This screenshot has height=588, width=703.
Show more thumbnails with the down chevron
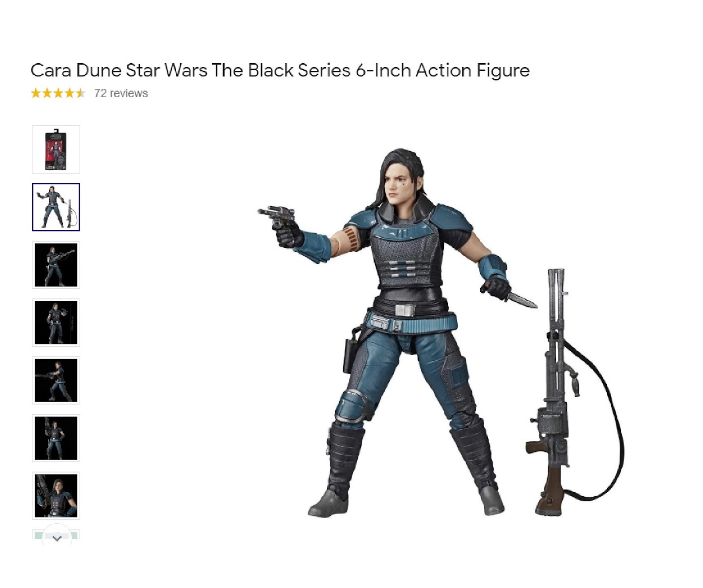click(x=57, y=538)
